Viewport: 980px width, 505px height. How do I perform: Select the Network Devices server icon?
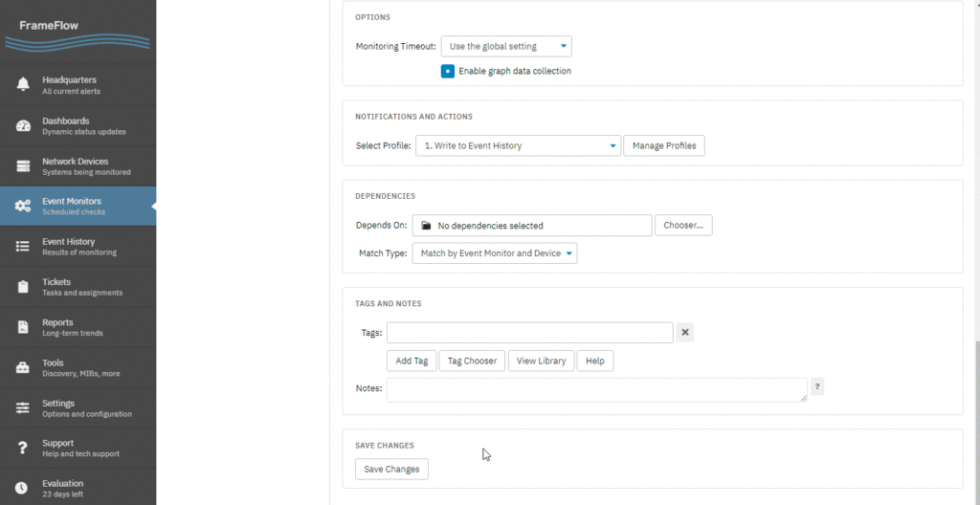pos(23,166)
